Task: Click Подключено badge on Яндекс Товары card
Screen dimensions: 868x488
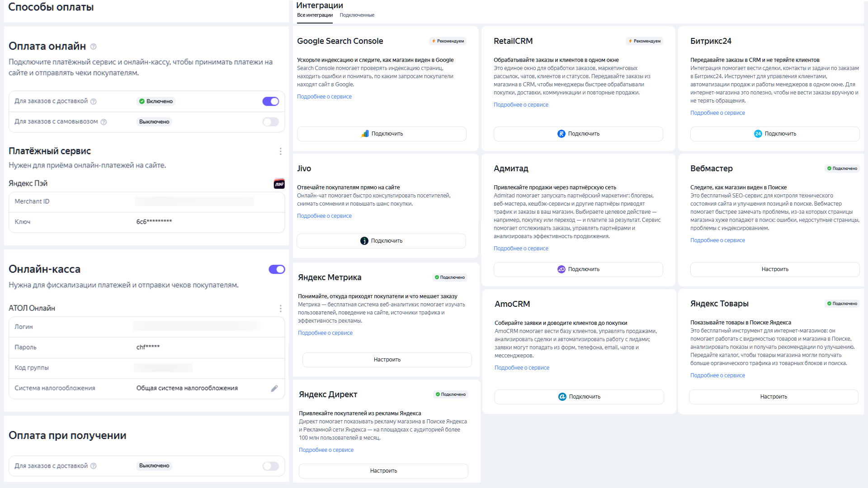Action: tap(842, 304)
